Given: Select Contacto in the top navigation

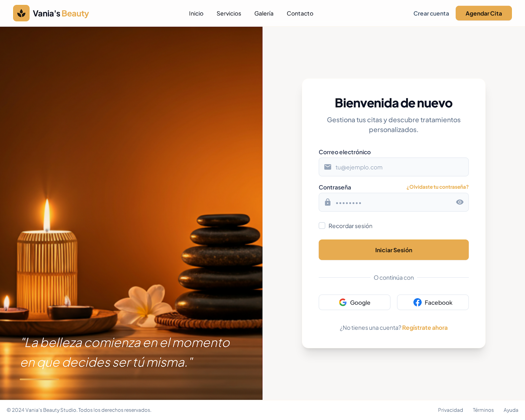Looking at the screenshot, I should (x=300, y=13).
